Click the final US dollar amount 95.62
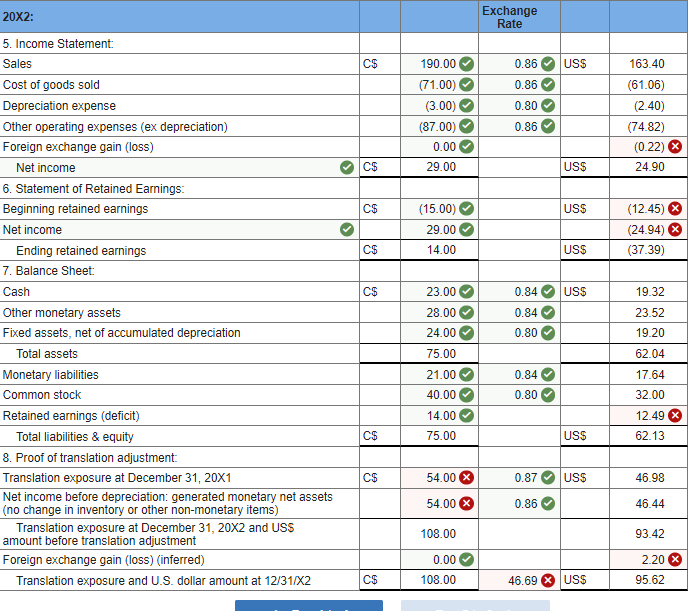The image size is (697, 611). point(649,580)
